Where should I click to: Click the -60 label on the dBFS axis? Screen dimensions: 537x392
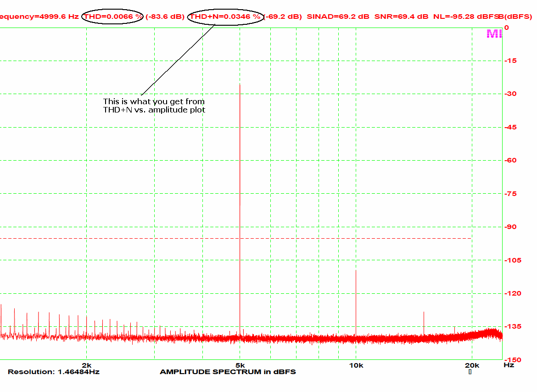click(x=511, y=160)
